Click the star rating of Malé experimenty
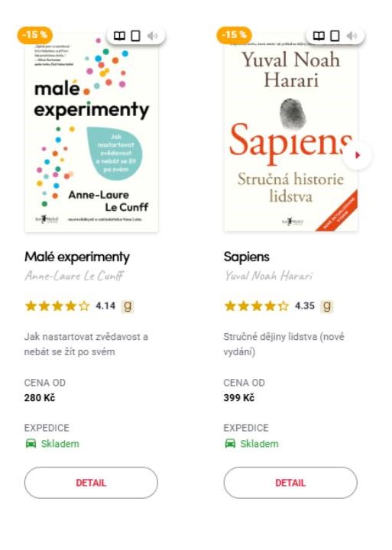The width and height of the screenshot is (392, 550). click(57, 306)
